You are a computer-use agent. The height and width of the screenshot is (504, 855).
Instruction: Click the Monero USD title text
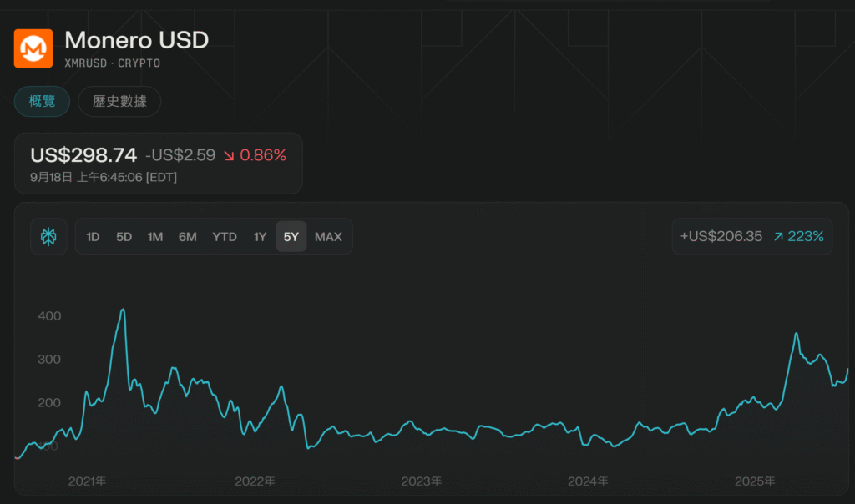point(136,39)
